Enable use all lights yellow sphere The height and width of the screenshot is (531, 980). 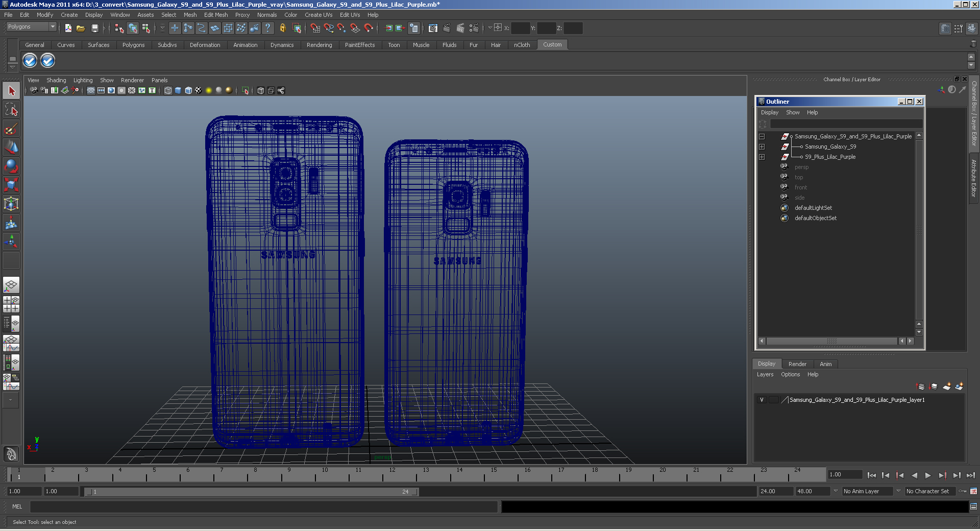(209, 90)
